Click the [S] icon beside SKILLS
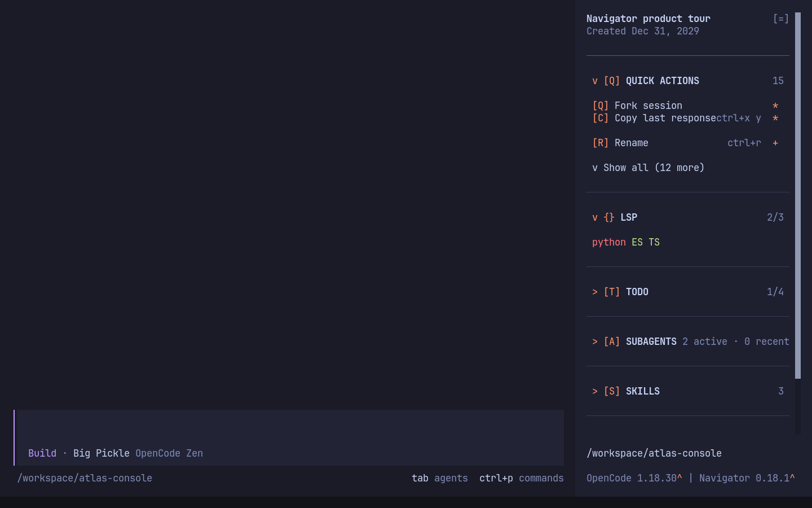Screen dimensions: 812x508 [x=612, y=391]
